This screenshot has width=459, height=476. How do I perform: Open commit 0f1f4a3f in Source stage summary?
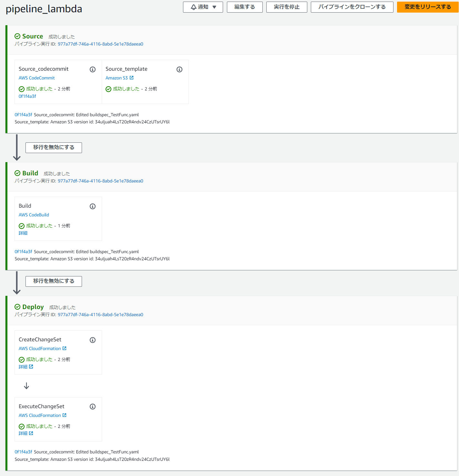point(23,115)
